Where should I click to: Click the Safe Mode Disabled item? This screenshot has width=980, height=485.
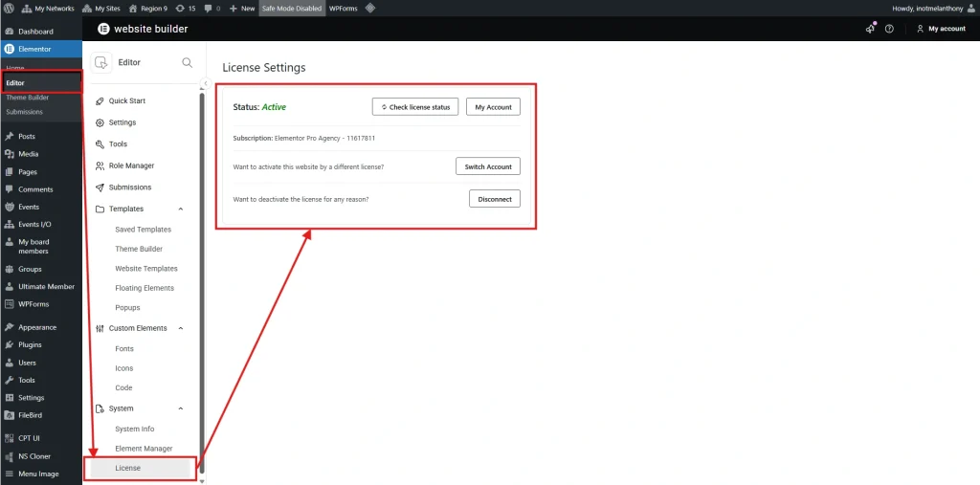[292, 9]
